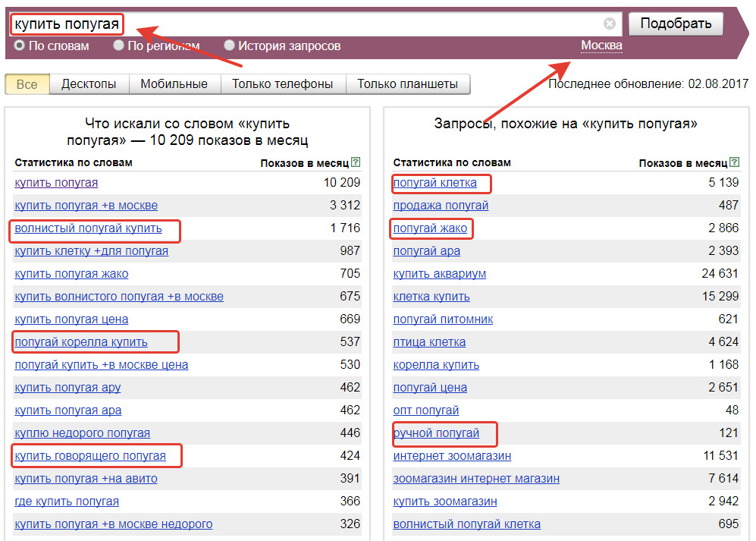The height and width of the screenshot is (541, 756).
Task: Switch to the 'Только телефоны' tab
Action: tap(282, 84)
